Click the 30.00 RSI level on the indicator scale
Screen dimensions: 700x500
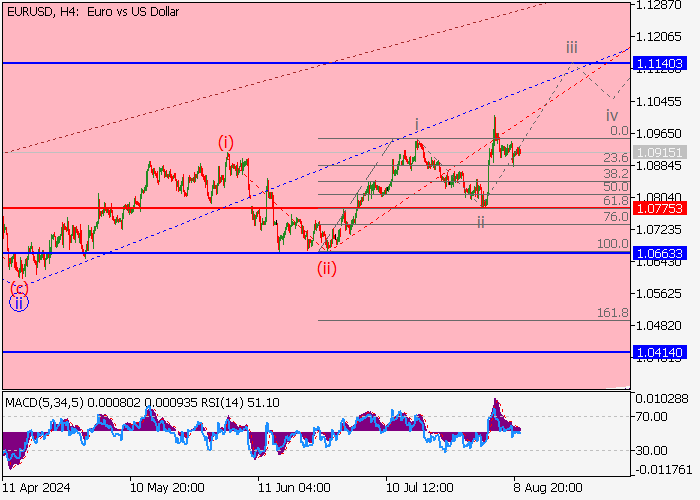pyautogui.click(x=651, y=450)
